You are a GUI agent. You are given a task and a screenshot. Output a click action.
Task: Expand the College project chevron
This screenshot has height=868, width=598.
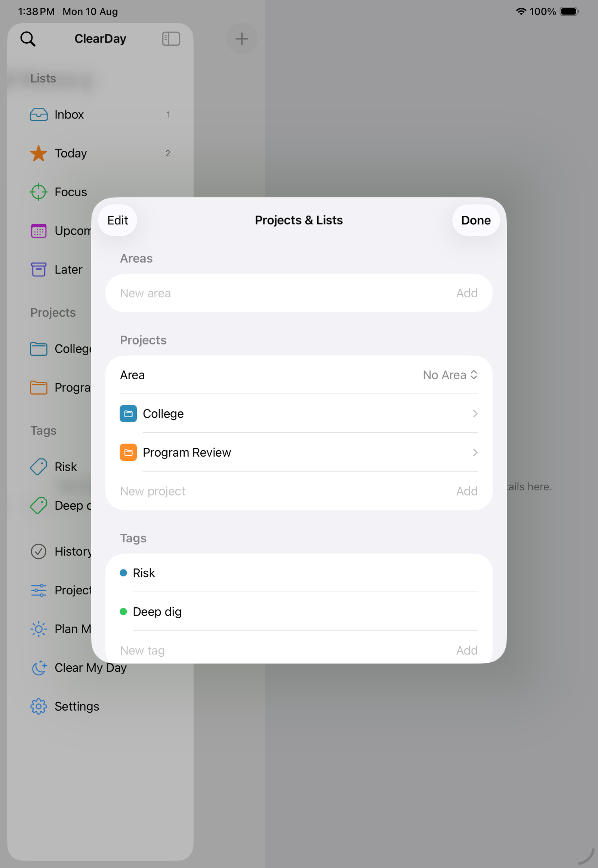(x=475, y=414)
